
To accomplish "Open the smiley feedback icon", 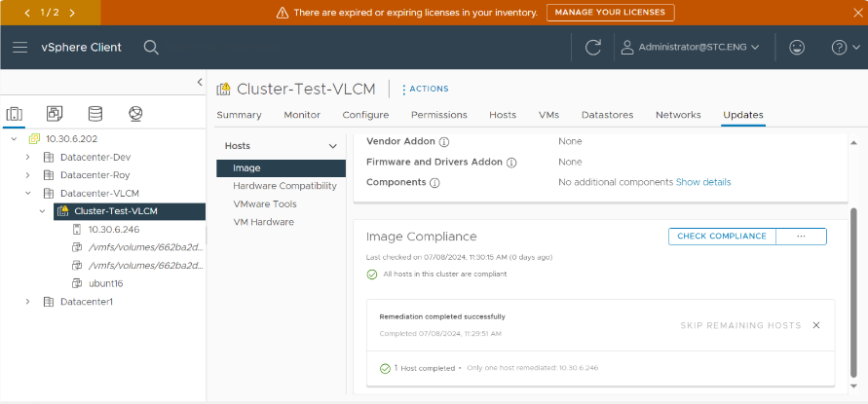I will pos(797,48).
